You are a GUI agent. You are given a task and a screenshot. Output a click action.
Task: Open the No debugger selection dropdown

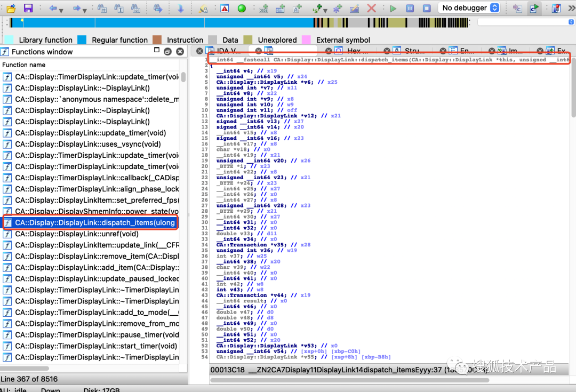470,7
